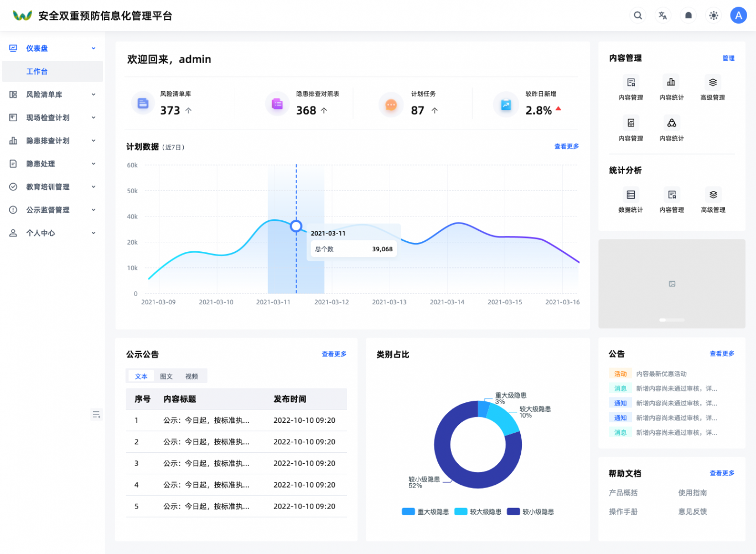The width and height of the screenshot is (756, 554).
Task: Click the 较昨日新增 blue chart icon
Action: pos(506,105)
